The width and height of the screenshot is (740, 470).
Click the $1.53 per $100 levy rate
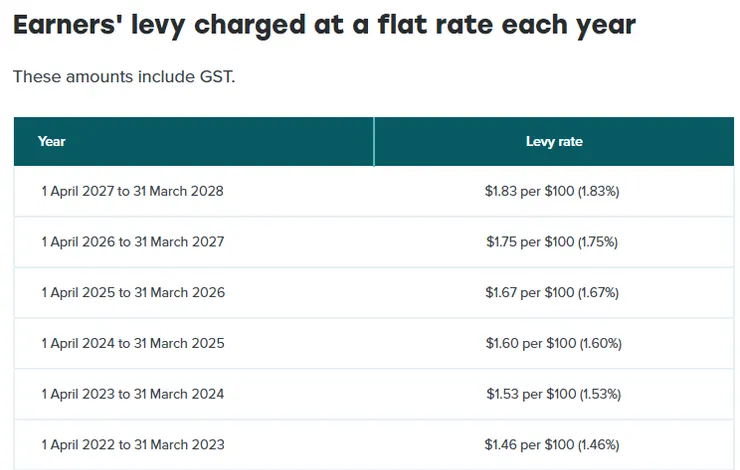click(553, 394)
